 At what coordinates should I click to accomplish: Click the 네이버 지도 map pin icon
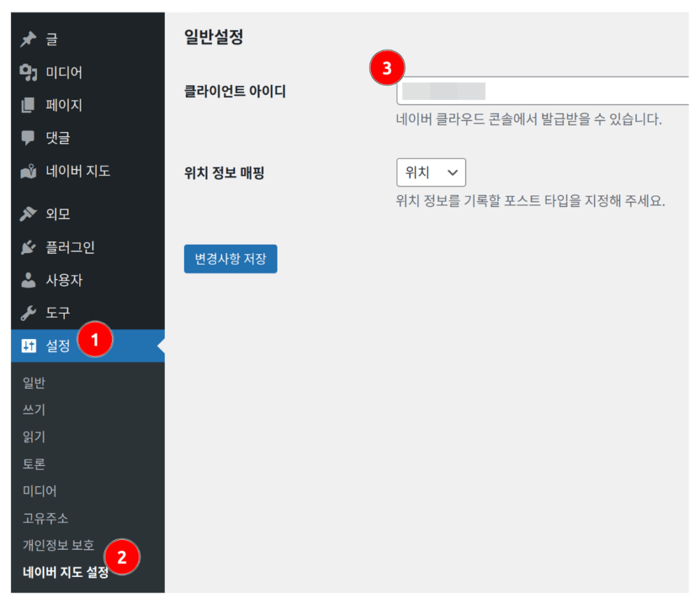tap(28, 171)
